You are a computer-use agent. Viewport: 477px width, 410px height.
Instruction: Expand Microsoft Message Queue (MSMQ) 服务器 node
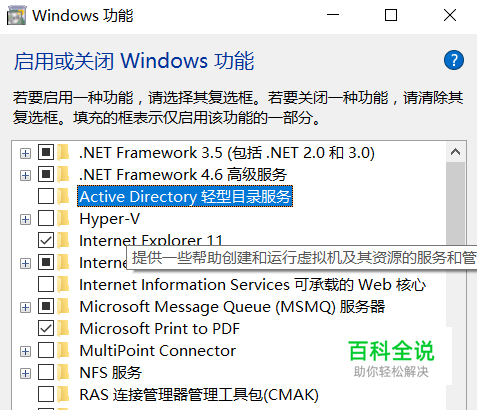coord(25,307)
